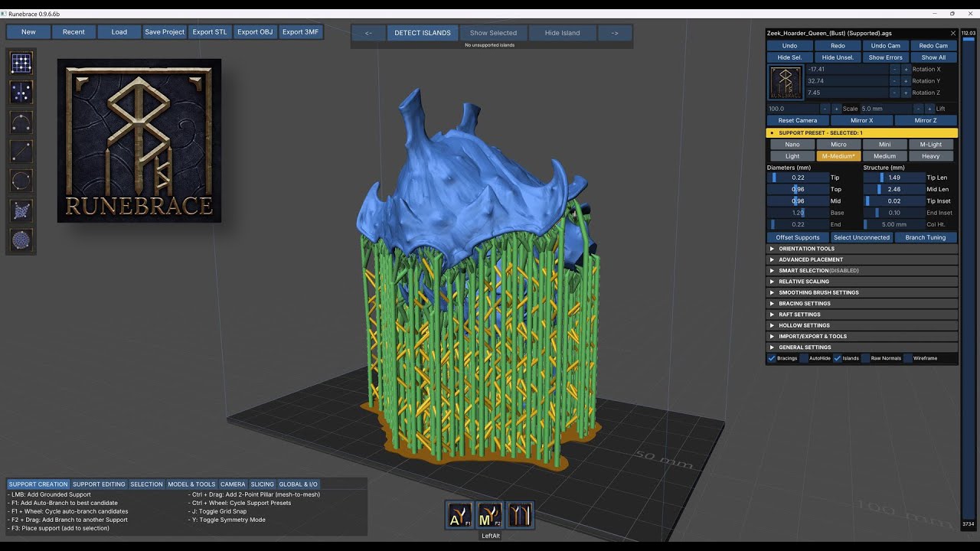Viewport: 980px width, 551px height.
Task: Expand the Smart Selection section
Action: coord(862,270)
